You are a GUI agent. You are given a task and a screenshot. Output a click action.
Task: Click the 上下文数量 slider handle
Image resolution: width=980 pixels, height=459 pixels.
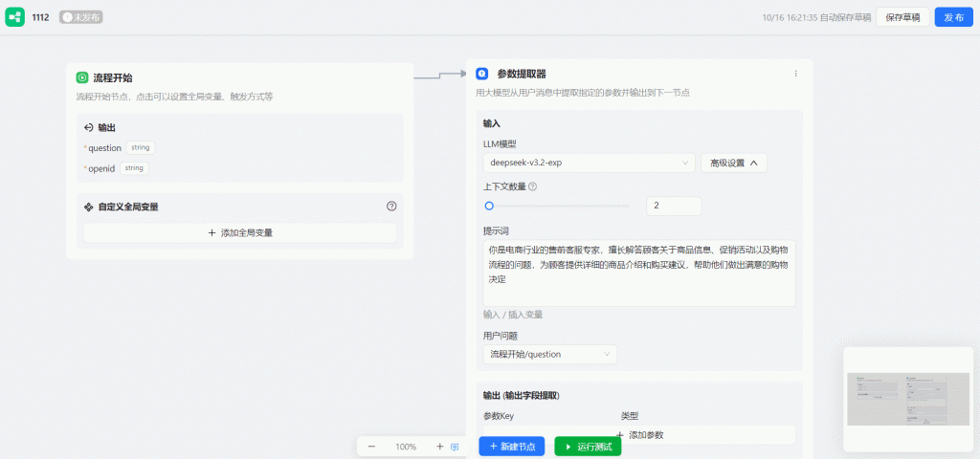(489, 206)
